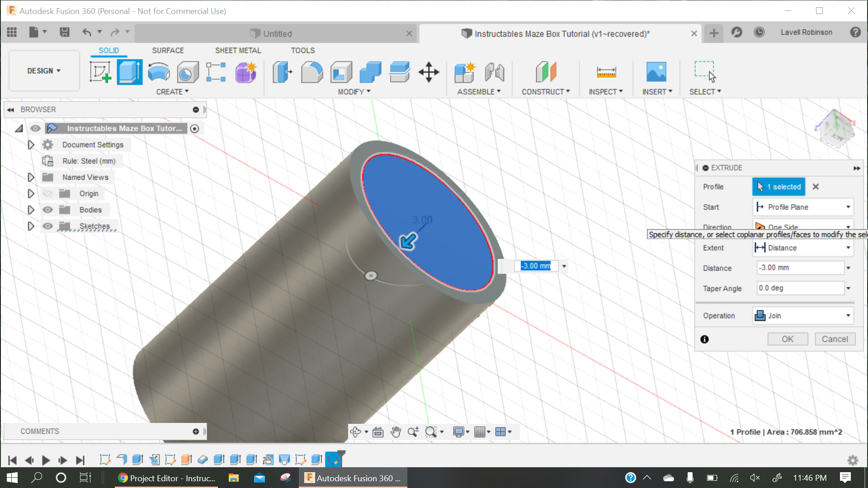The height and width of the screenshot is (488, 868).
Task: Click the Insert image icon
Action: coord(656,72)
